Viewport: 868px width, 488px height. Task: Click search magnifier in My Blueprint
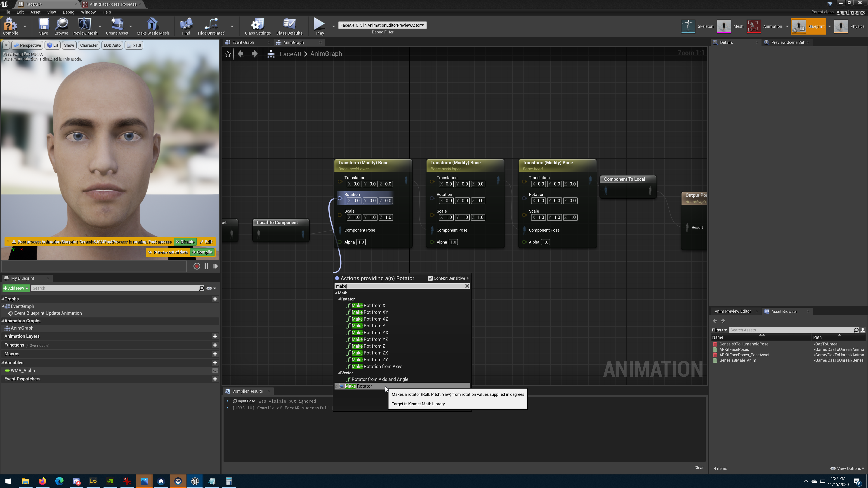tap(201, 288)
